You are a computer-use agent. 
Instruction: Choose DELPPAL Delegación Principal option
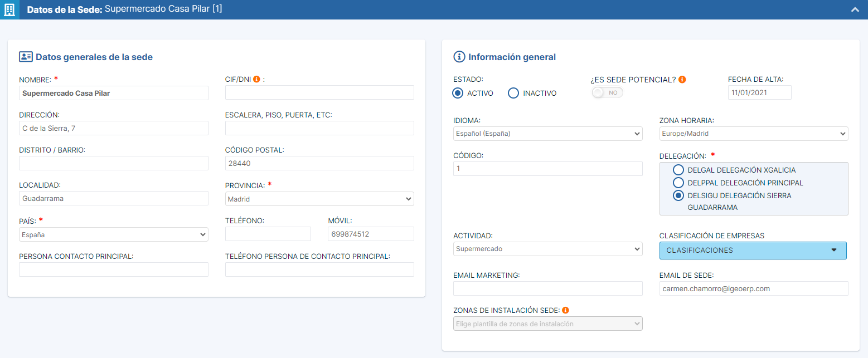tap(678, 183)
